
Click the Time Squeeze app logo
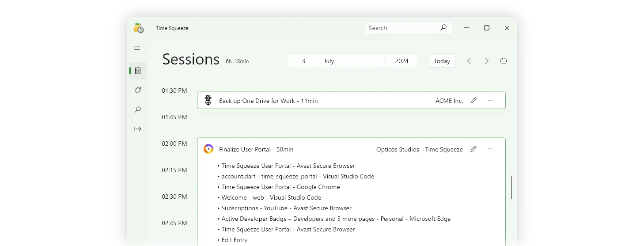139,28
